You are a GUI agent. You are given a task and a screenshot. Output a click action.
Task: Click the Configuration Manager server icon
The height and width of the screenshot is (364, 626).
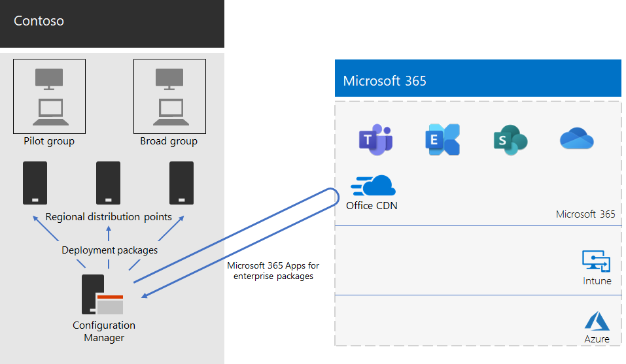[x=102, y=294]
